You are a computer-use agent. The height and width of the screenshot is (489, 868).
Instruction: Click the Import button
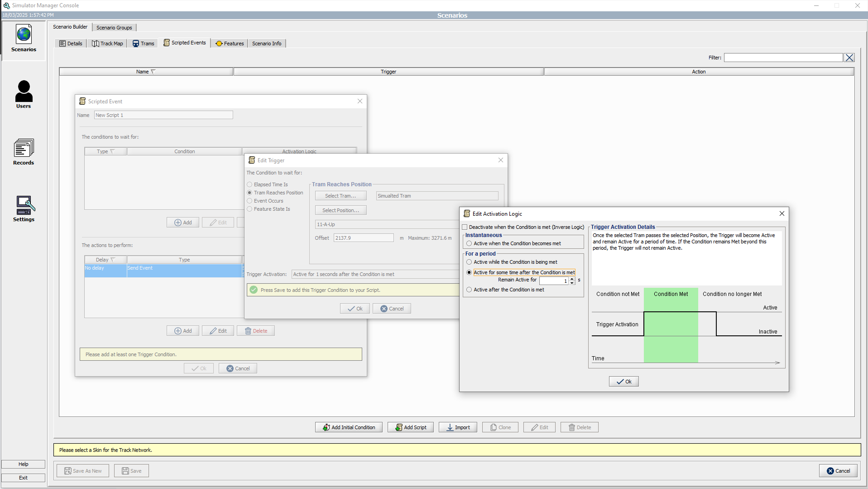click(458, 427)
